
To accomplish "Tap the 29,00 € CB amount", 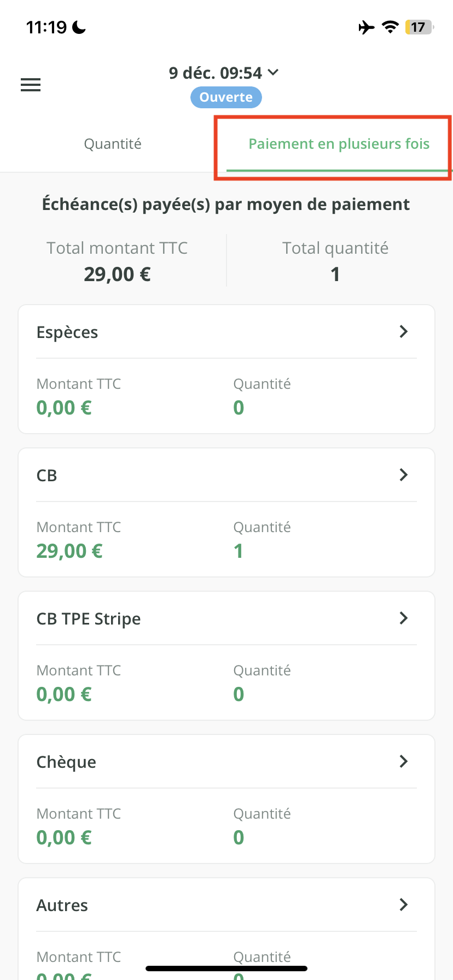I will 69,551.
